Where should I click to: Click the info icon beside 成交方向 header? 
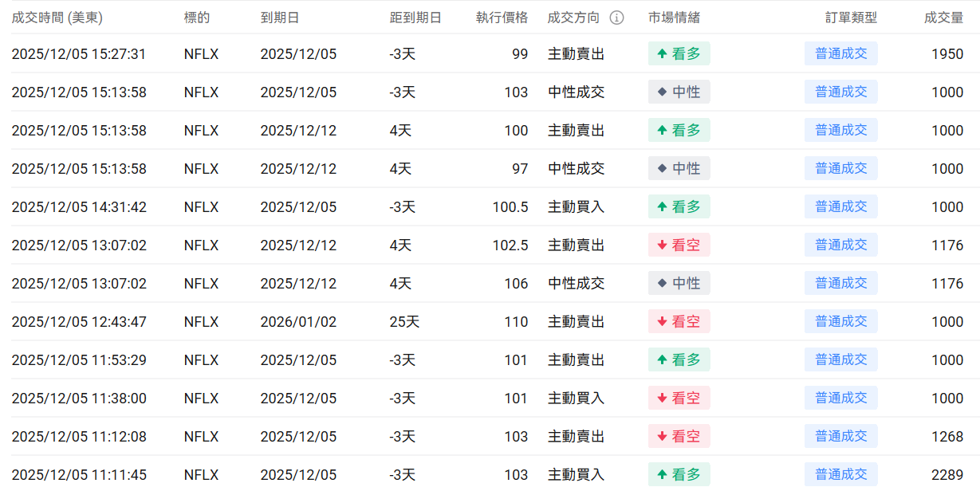(617, 18)
